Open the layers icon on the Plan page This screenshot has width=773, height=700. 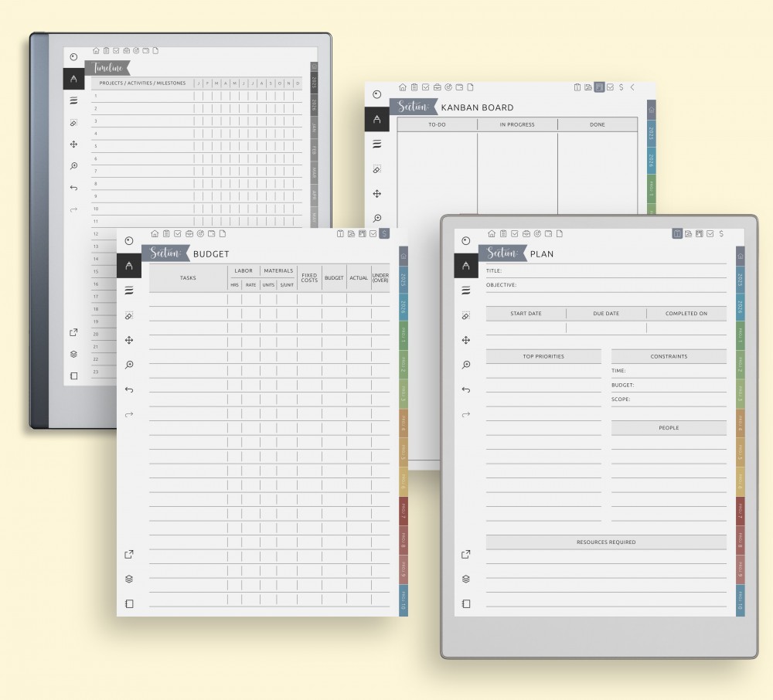pyautogui.click(x=465, y=579)
